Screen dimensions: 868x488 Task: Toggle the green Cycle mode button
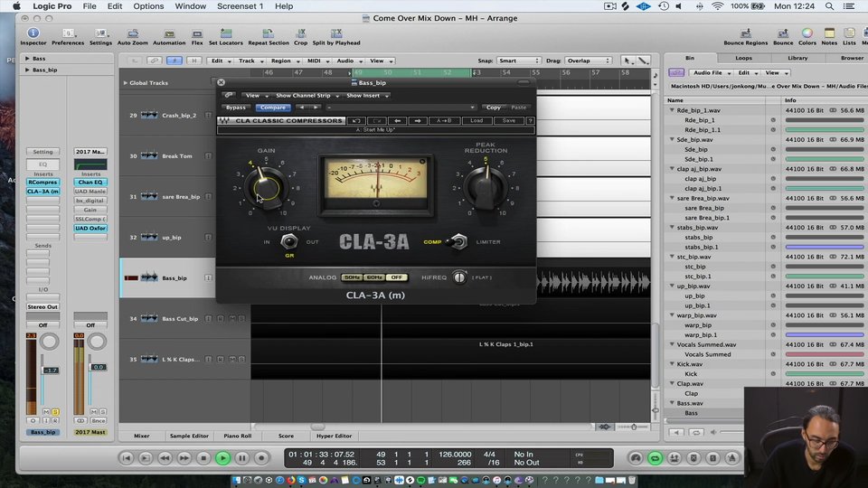655,458
